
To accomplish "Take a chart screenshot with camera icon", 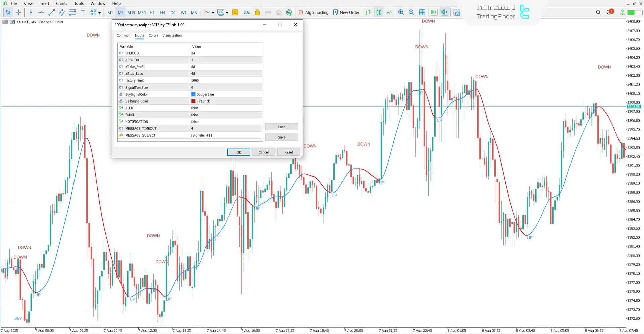I will [457, 12].
